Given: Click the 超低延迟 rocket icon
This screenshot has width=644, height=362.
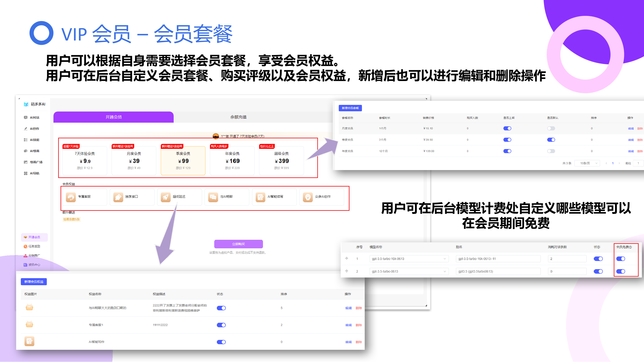Looking at the screenshot, I should tap(166, 197).
